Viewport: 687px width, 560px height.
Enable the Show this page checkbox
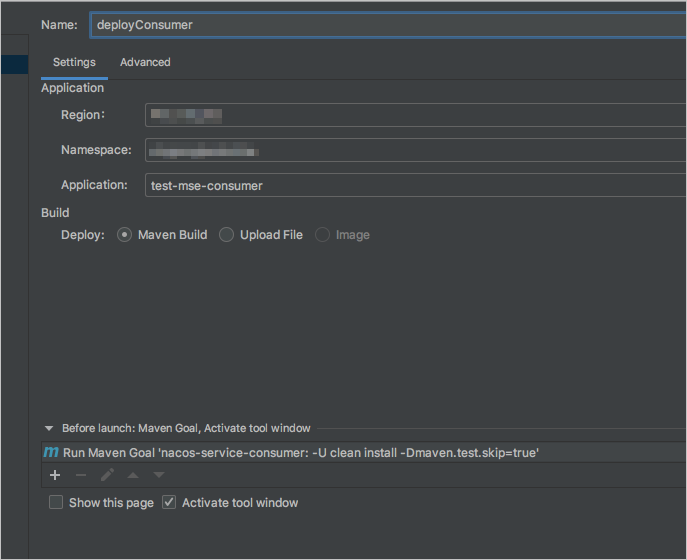(x=56, y=502)
